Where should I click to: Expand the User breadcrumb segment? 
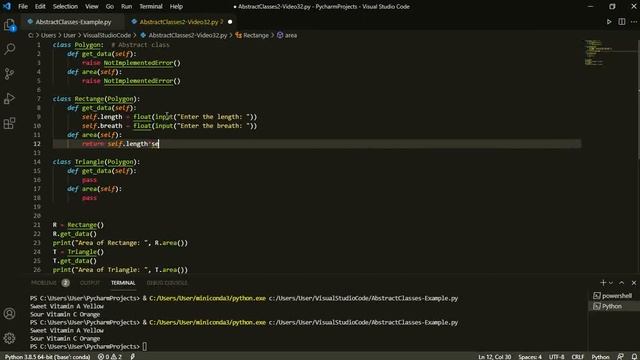[x=69, y=36]
